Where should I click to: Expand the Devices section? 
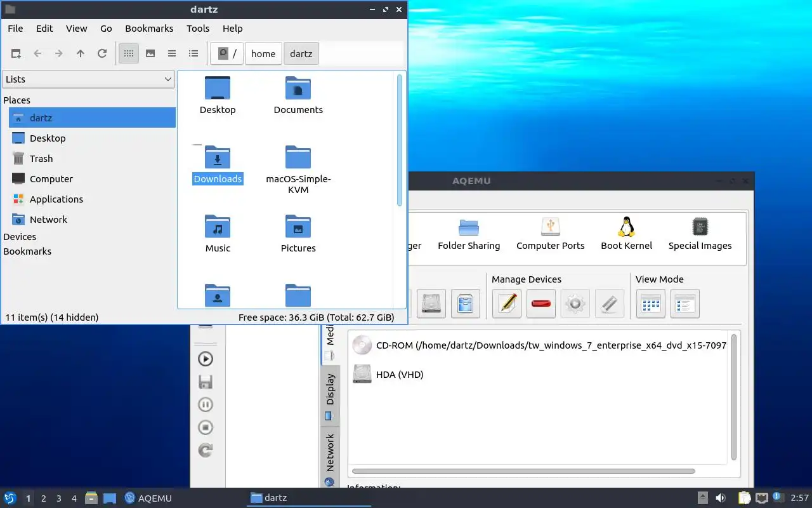pyautogui.click(x=20, y=236)
